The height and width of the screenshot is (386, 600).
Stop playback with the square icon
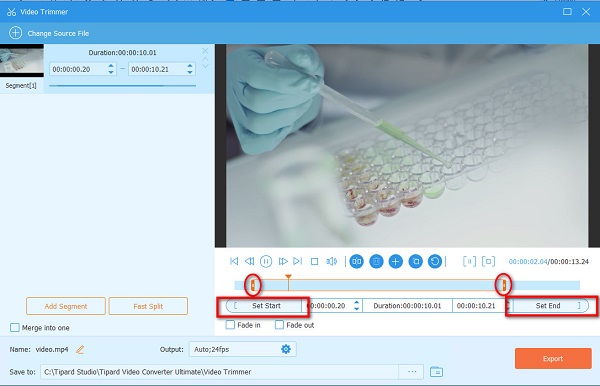314,261
